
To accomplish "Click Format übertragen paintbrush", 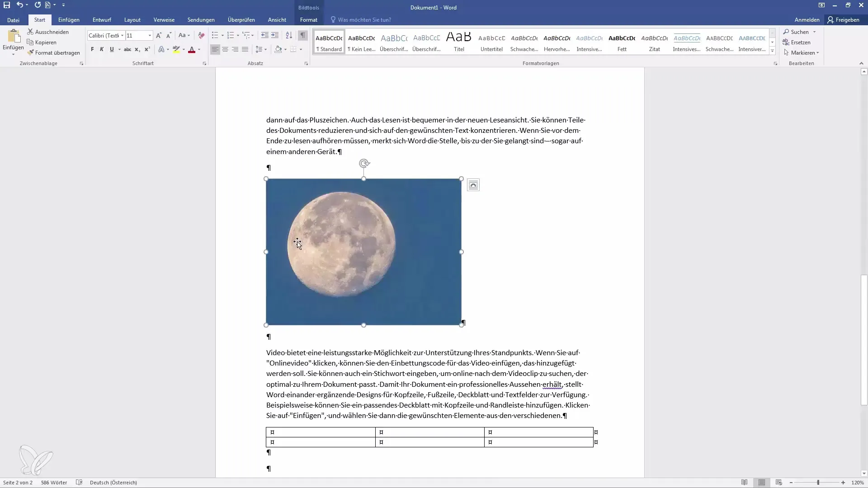I will coord(30,52).
